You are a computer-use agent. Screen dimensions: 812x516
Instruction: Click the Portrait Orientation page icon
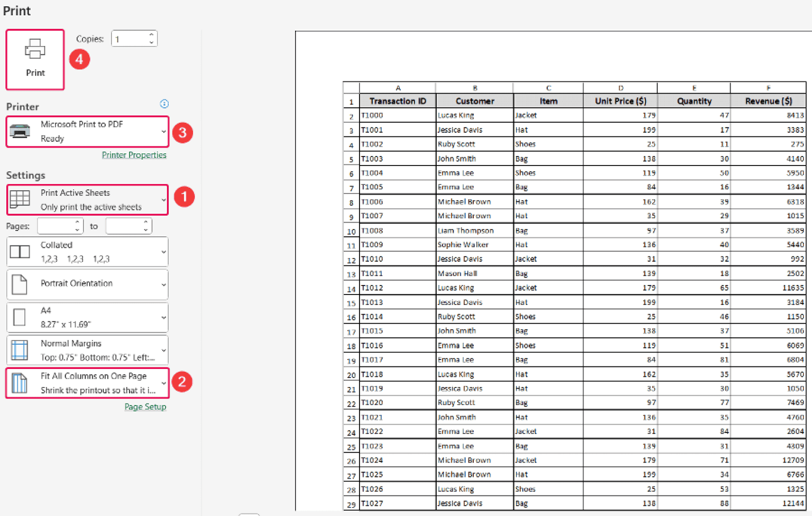pos(20,284)
